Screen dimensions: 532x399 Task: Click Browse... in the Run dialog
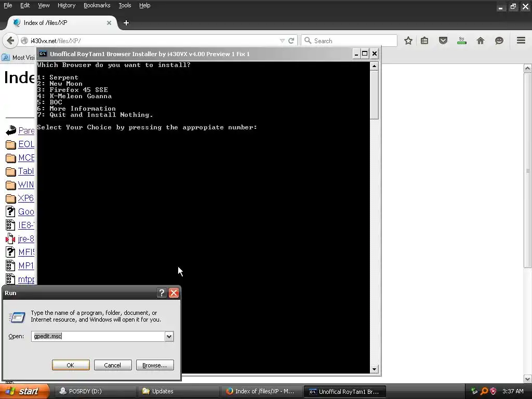[155, 365]
